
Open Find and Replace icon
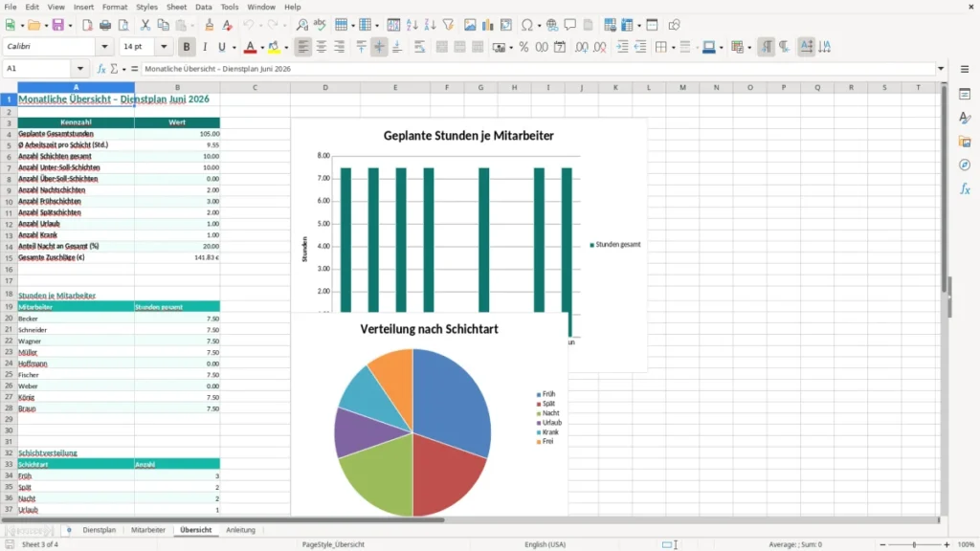[301, 25]
